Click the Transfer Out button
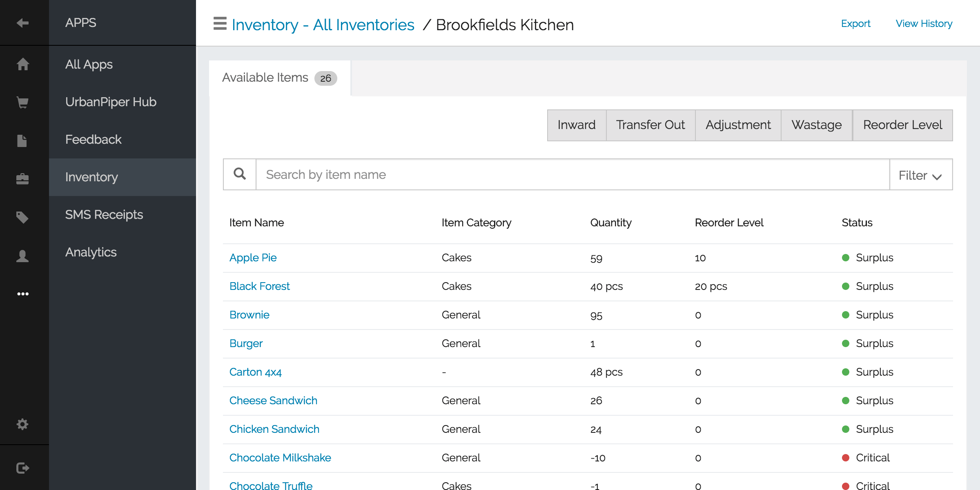This screenshot has width=980, height=490. 650,125
